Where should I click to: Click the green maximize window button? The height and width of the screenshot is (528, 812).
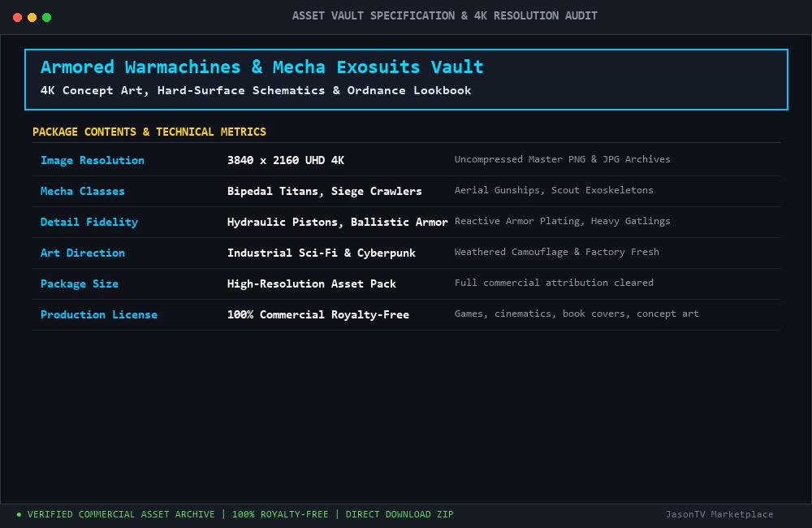click(x=46, y=18)
